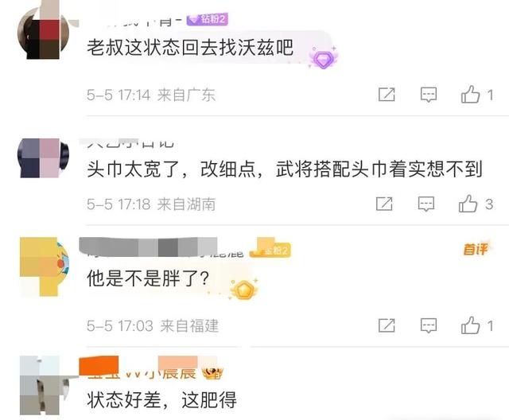Reply to the 头巾太宽了 comment
Image resolution: width=509 pixels, height=420 pixels.
click(x=426, y=204)
